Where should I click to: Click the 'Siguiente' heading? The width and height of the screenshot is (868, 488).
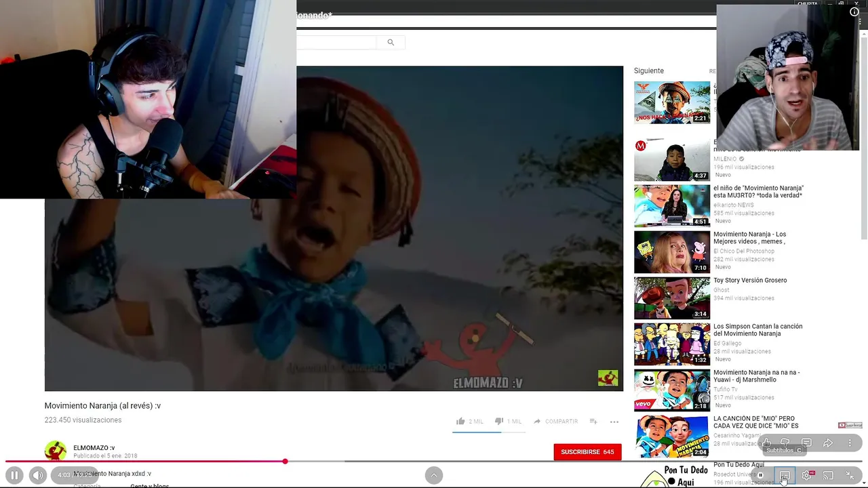tap(649, 70)
